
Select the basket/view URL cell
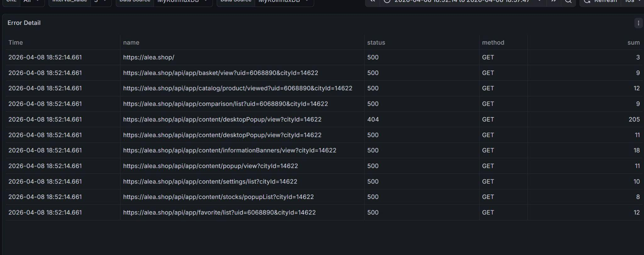pos(221,73)
